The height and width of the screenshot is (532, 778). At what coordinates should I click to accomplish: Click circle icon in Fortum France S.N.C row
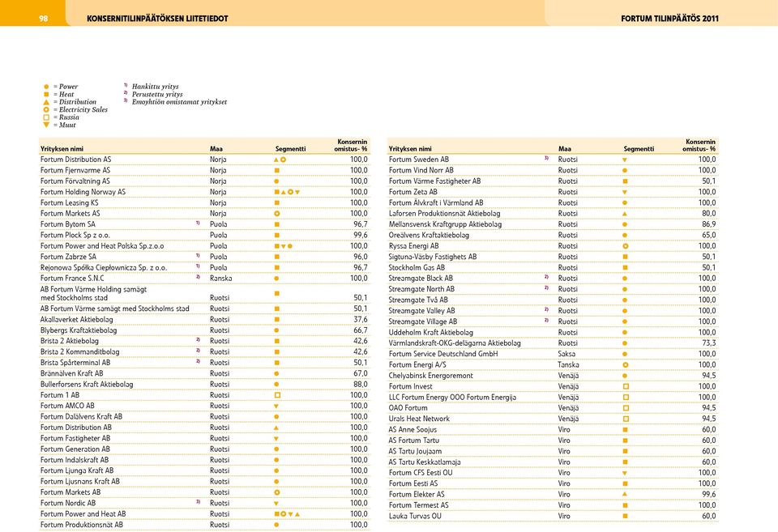point(276,279)
